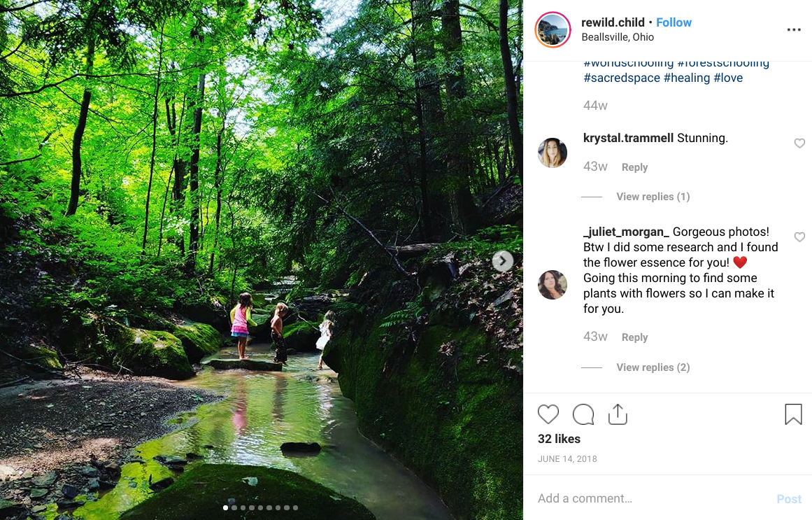The width and height of the screenshot is (812, 520).
Task: Follow rewild.child
Action: 674,22
